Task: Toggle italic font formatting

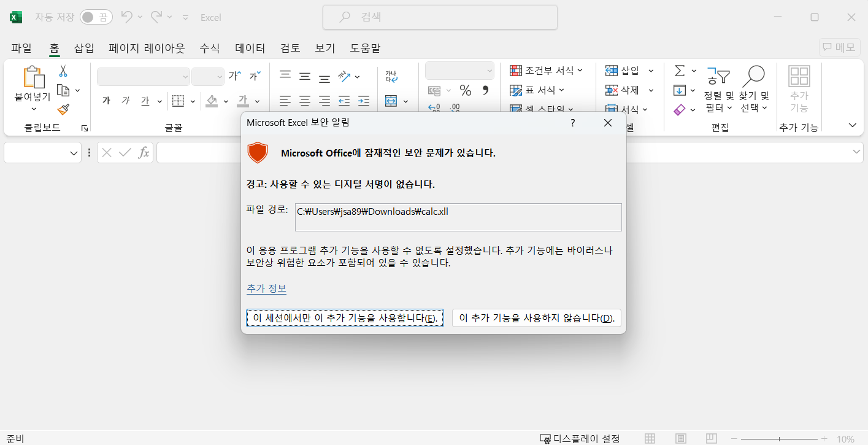Action: click(x=125, y=101)
